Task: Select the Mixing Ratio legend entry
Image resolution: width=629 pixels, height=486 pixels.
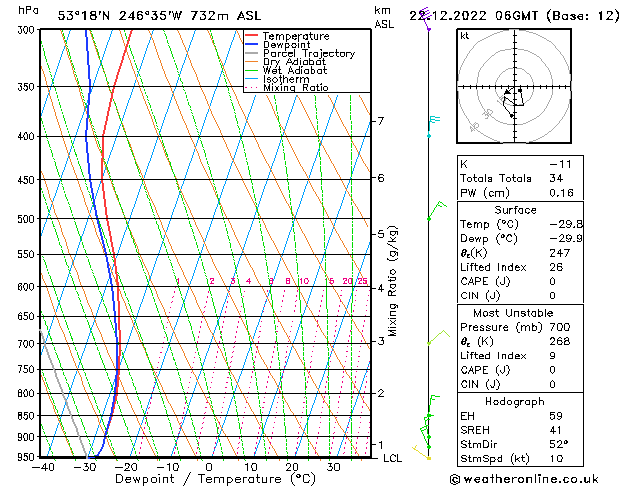Action: pyautogui.click(x=295, y=88)
